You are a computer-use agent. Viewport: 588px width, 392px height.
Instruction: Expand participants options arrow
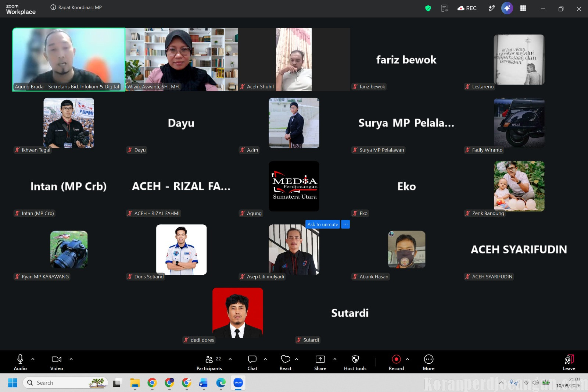[230, 359]
